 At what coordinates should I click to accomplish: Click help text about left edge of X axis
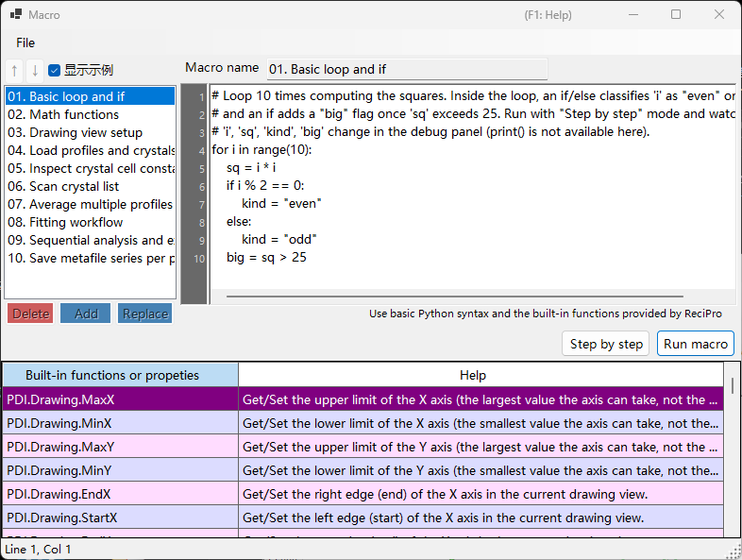click(x=443, y=518)
